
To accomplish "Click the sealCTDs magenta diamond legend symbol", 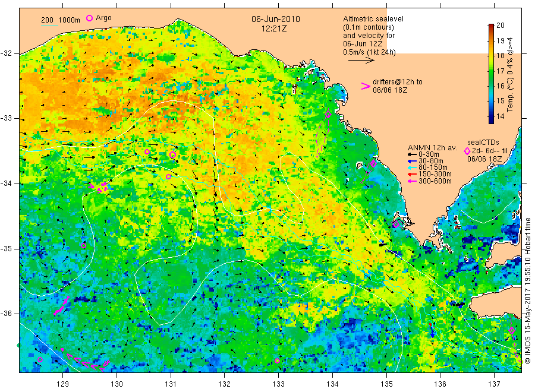I will [x=467, y=151].
